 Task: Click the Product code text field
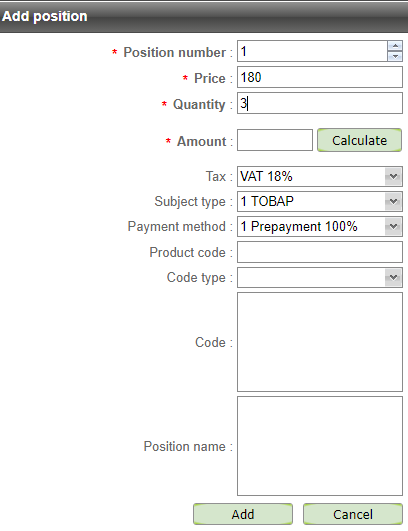click(x=320, y=252)
